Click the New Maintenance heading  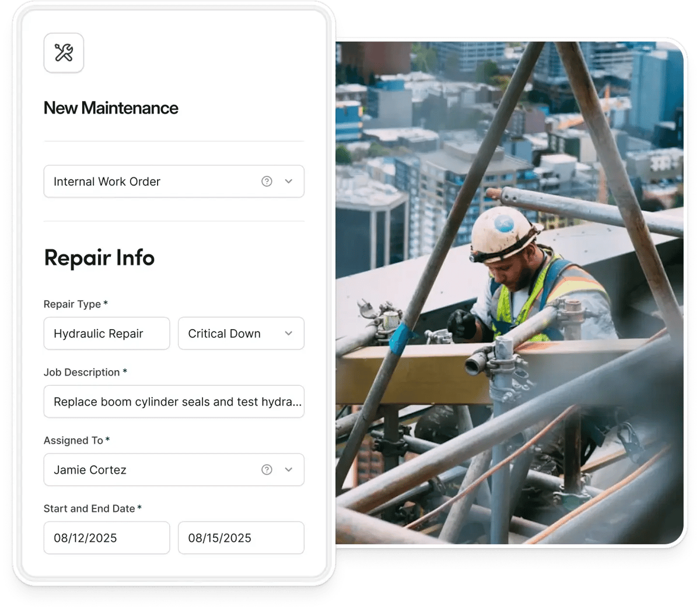point(111,108)
